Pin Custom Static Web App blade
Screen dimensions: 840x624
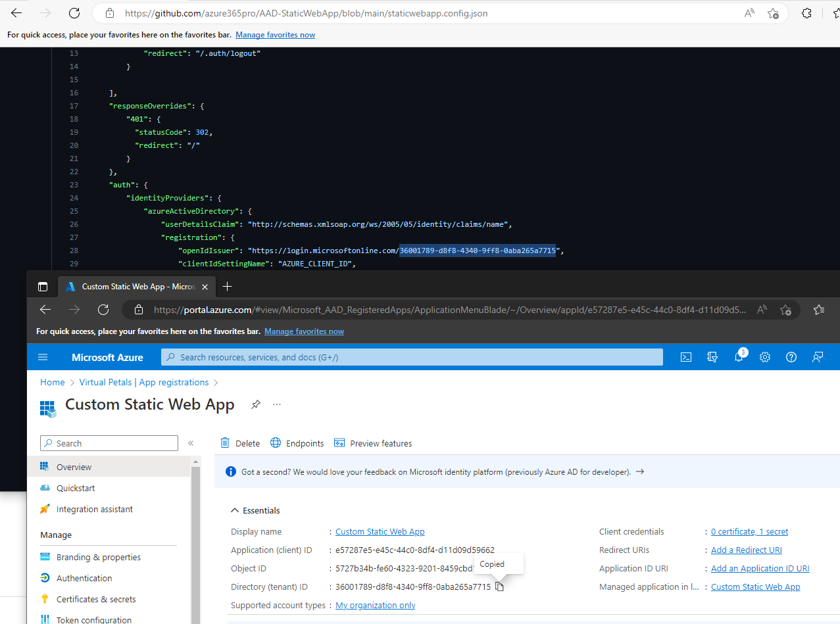(x=255, y=404)
